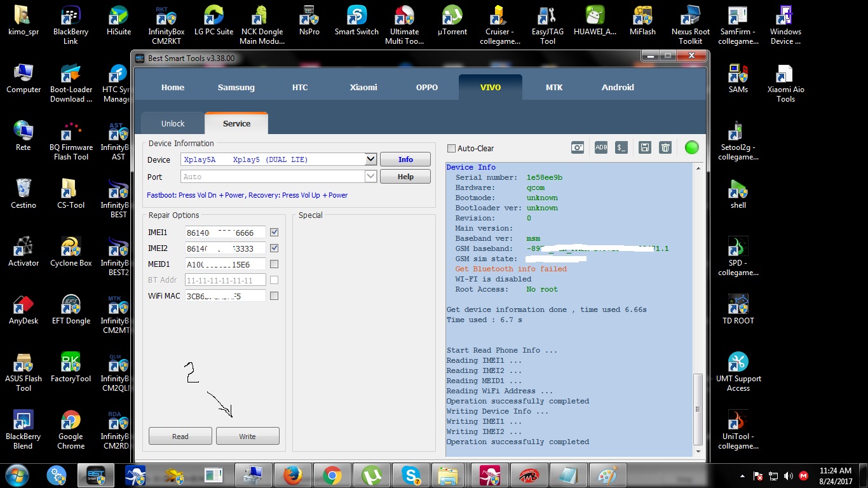Click the Help button
Viewport: 868px width, 488px height.
click(x=405, y=177)
